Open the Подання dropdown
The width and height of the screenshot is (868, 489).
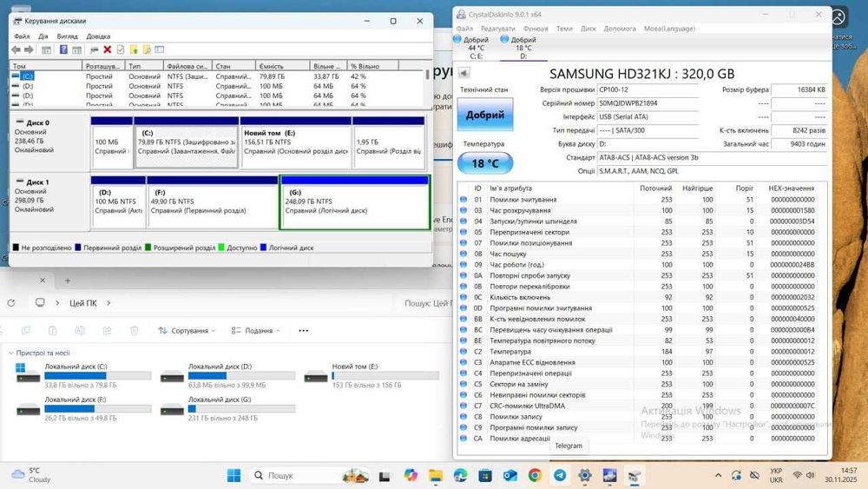[255, 331]
